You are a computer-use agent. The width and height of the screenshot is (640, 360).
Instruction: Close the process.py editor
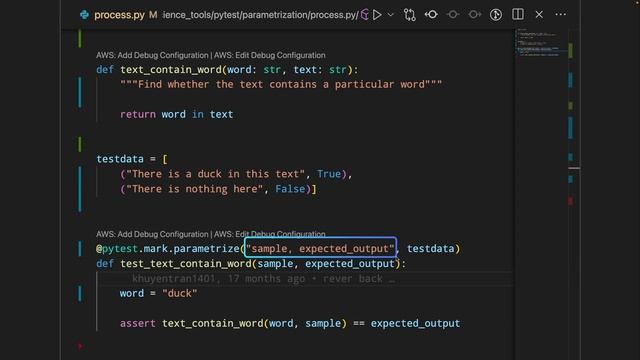tap(539, 15)
